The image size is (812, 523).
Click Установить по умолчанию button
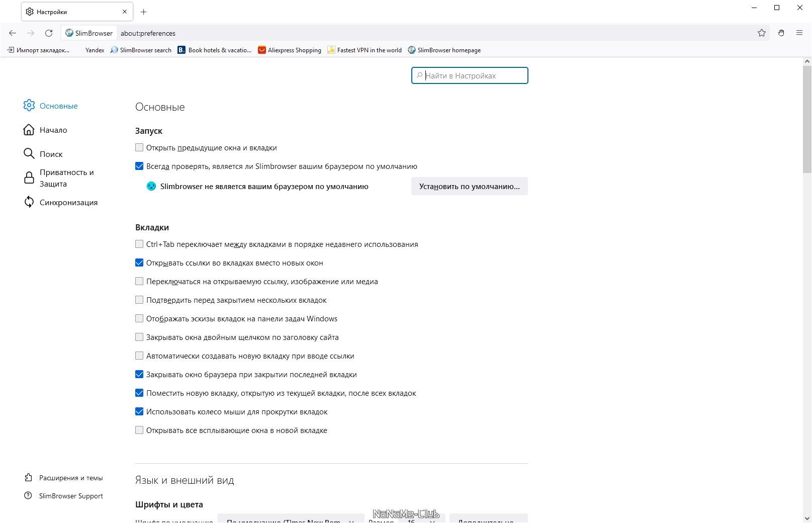469,187
